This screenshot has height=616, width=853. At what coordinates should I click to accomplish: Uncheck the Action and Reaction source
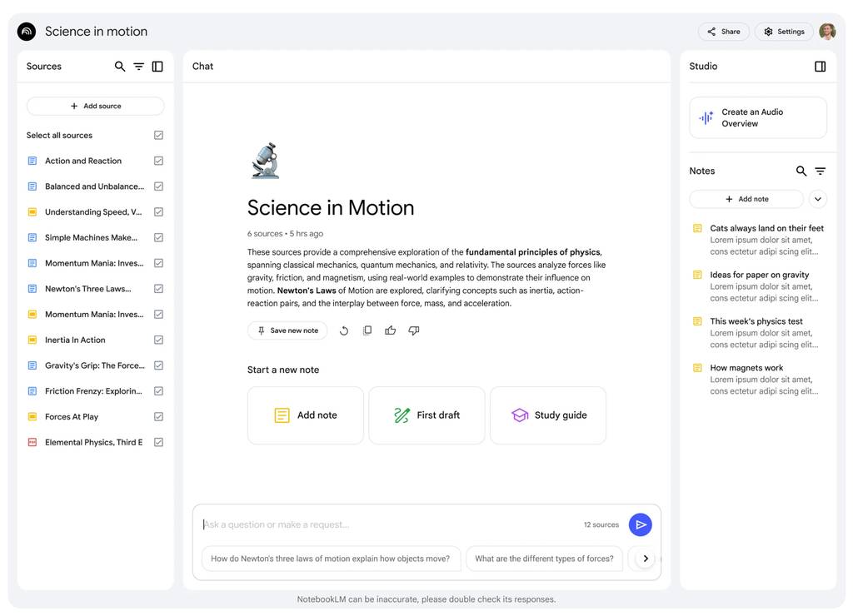click(x=158, y=161)
